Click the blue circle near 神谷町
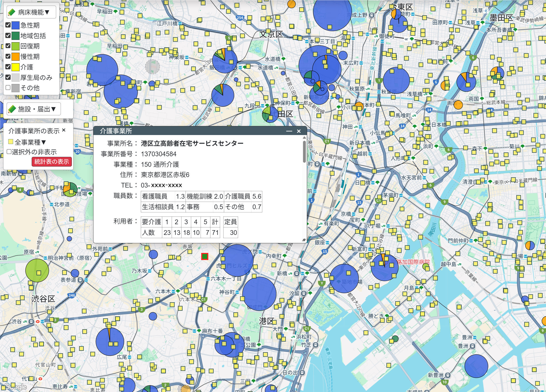Image resolution: width=546 pixels, height=392 pixels. 259,294
